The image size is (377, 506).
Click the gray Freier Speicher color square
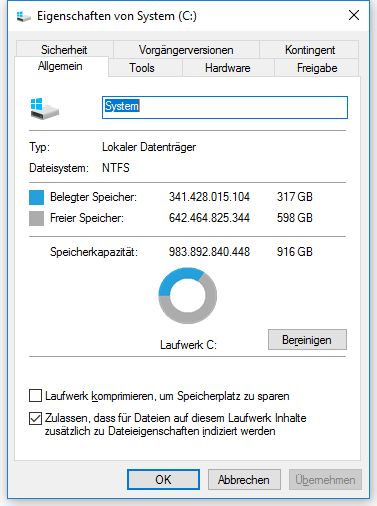36,219
